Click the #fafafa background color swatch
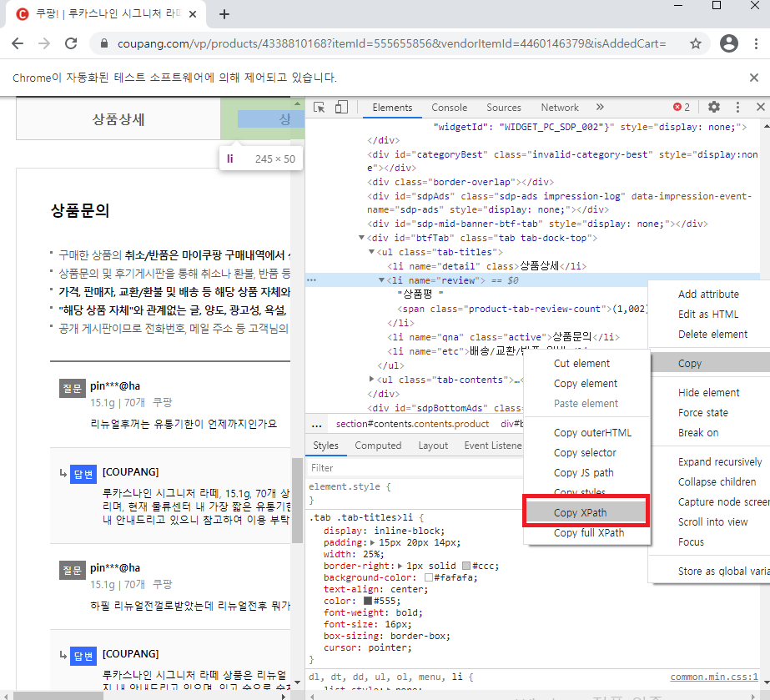 click(x=428, y=577)
